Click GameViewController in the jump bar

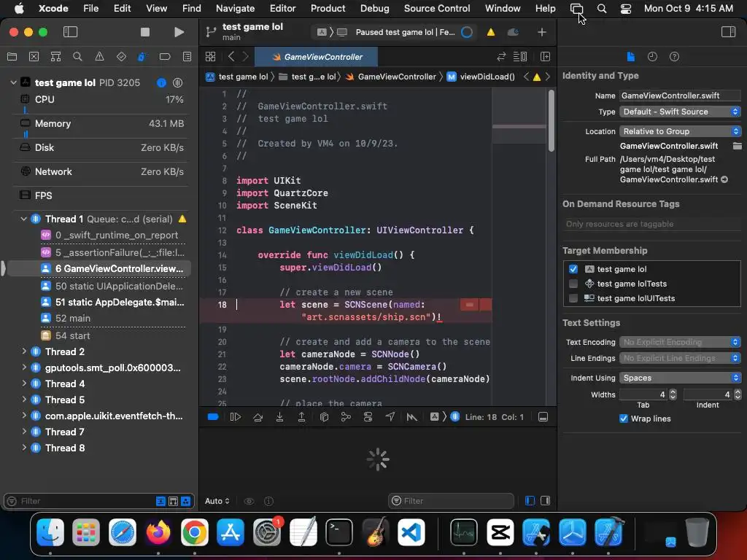point(391,77)
